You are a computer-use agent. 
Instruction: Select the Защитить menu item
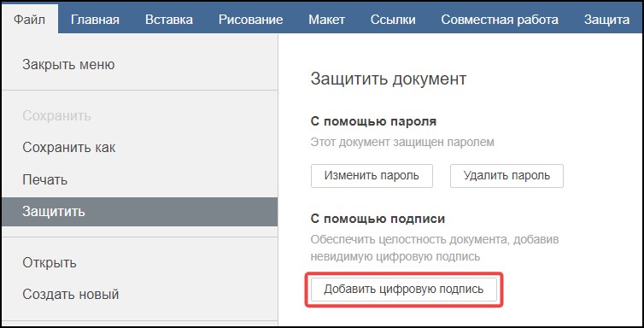(139, 212)
